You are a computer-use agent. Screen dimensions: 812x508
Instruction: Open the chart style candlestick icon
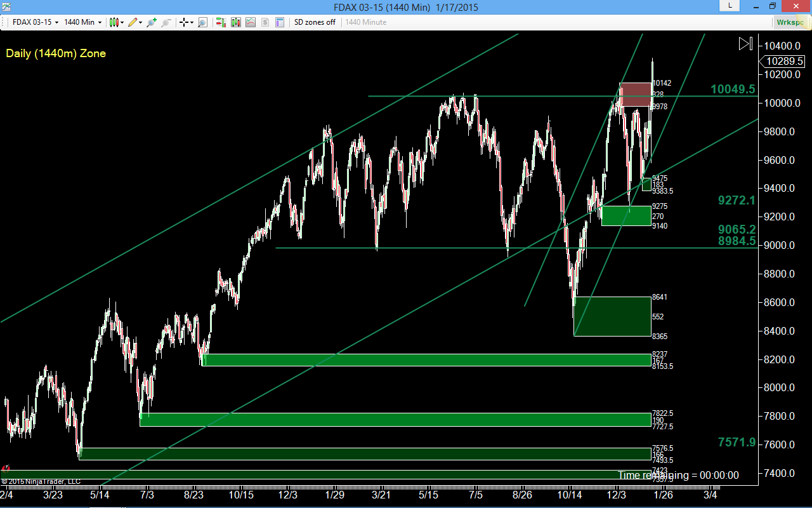[x=114, y=22]
